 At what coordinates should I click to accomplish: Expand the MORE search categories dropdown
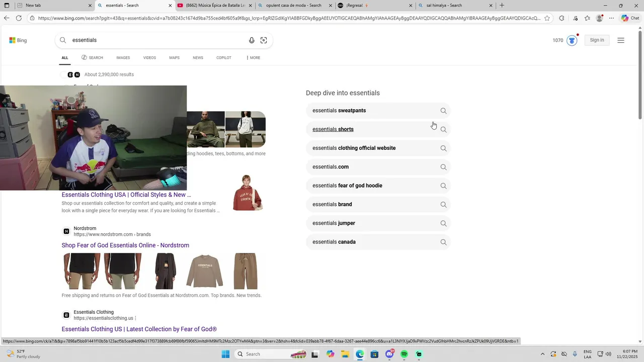coord(253,58)
